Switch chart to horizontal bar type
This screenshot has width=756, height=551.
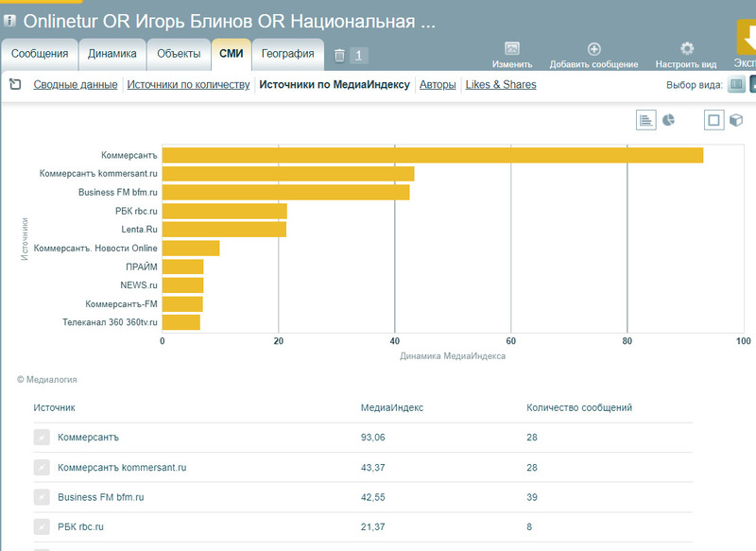pos(646,120)
